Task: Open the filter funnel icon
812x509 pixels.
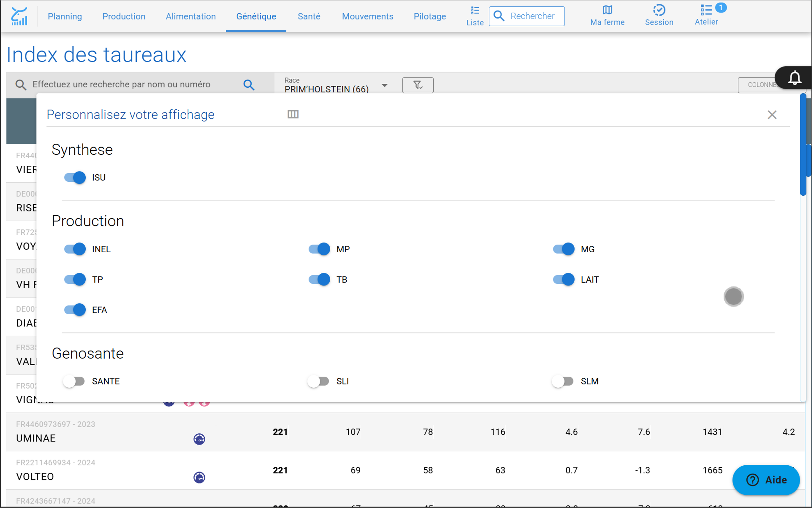Action: coord(418,85)
